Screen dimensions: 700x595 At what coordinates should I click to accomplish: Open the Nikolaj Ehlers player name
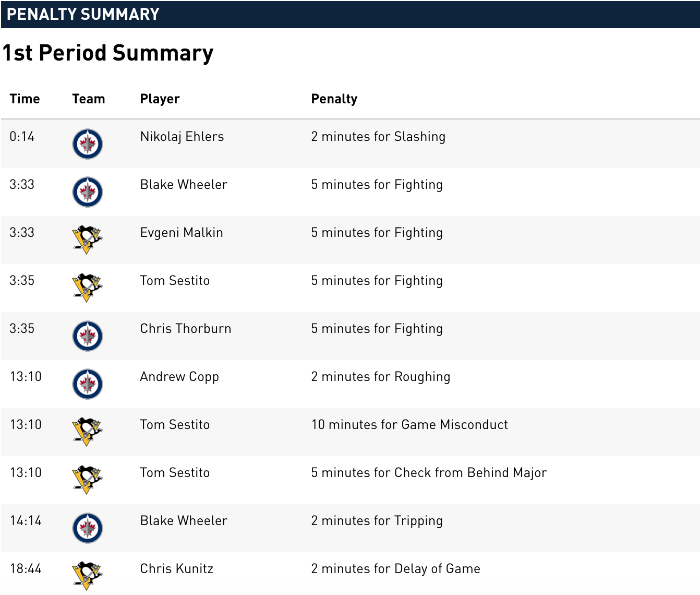coord(182,137)
